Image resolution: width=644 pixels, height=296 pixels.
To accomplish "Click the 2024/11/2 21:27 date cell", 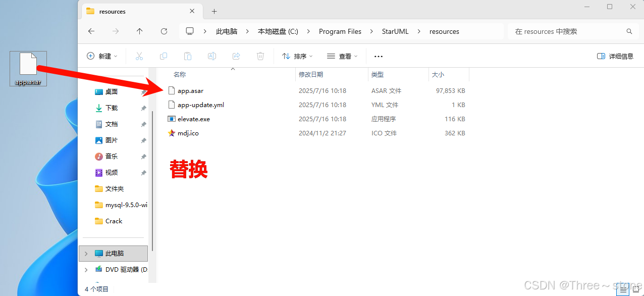I will pos(323,133).
